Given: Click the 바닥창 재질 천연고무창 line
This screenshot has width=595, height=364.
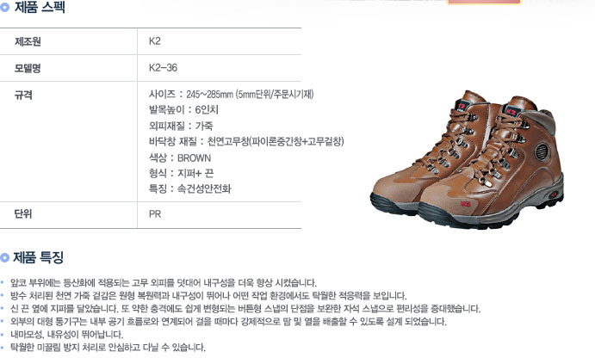Looking at the screenshot, I should [246, 141].
